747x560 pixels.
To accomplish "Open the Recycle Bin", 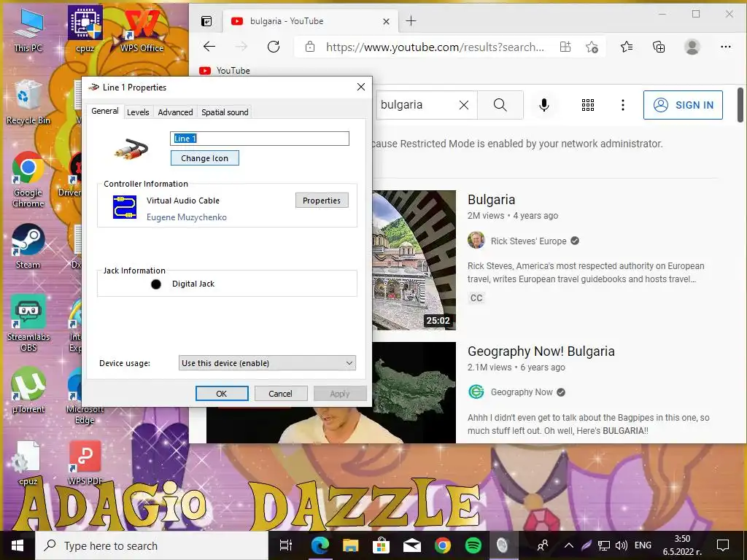I will pyautogui.click(x=28, y=102).
